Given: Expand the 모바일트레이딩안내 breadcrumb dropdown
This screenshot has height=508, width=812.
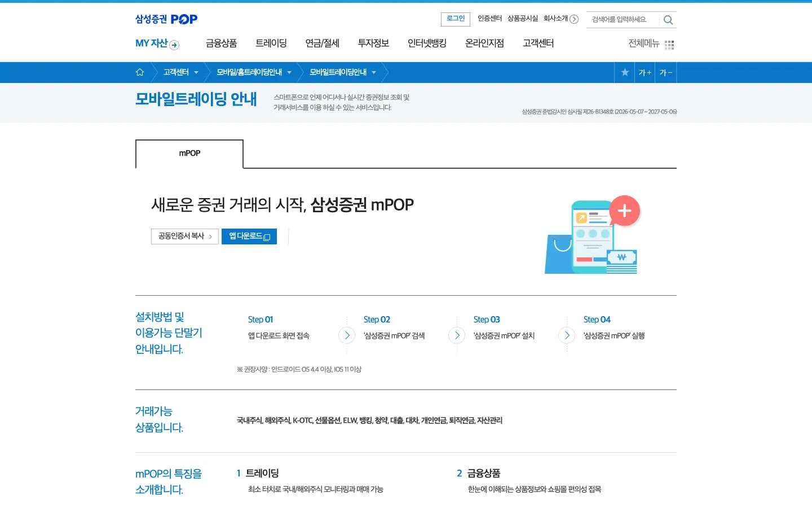Looking at the screenshot, I should click(374, 72).
